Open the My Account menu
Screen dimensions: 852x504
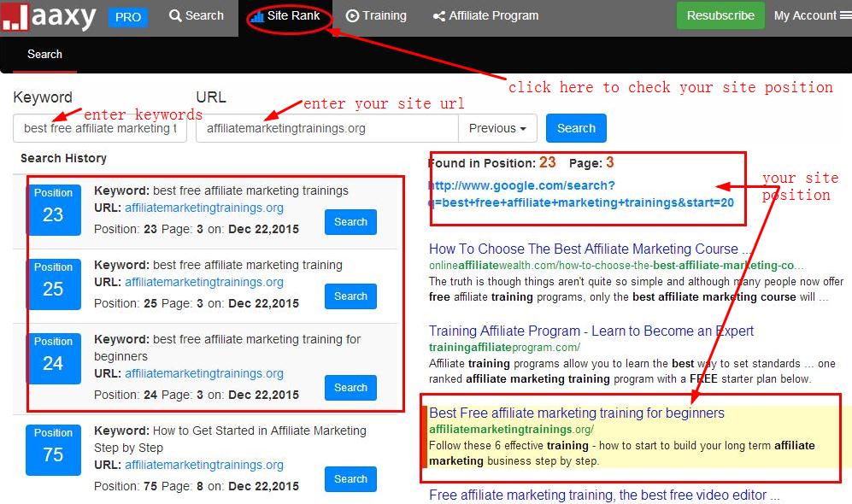(805, 15)
